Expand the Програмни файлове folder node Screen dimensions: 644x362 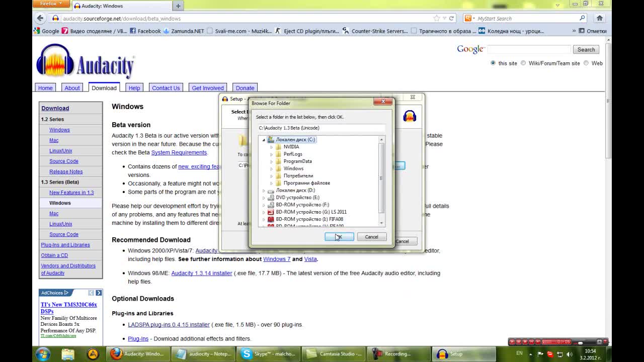[x=272, y=183]
